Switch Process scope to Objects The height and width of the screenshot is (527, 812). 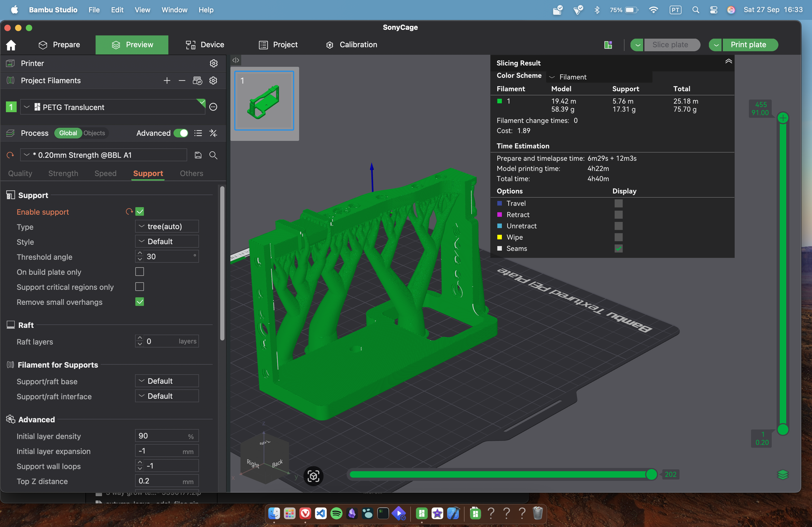click(x=94, y=133)
